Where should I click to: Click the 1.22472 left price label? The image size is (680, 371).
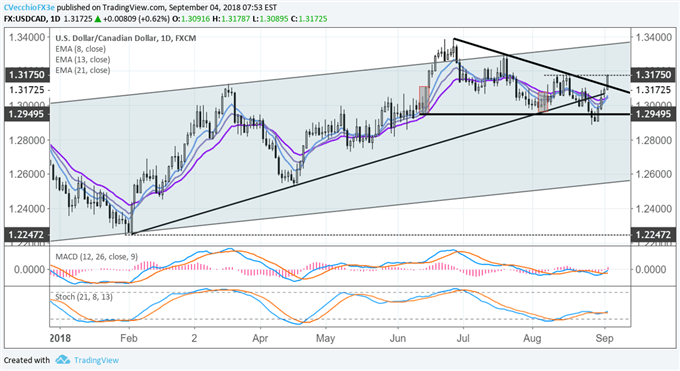pyautogui.click(x=27, y=235)
